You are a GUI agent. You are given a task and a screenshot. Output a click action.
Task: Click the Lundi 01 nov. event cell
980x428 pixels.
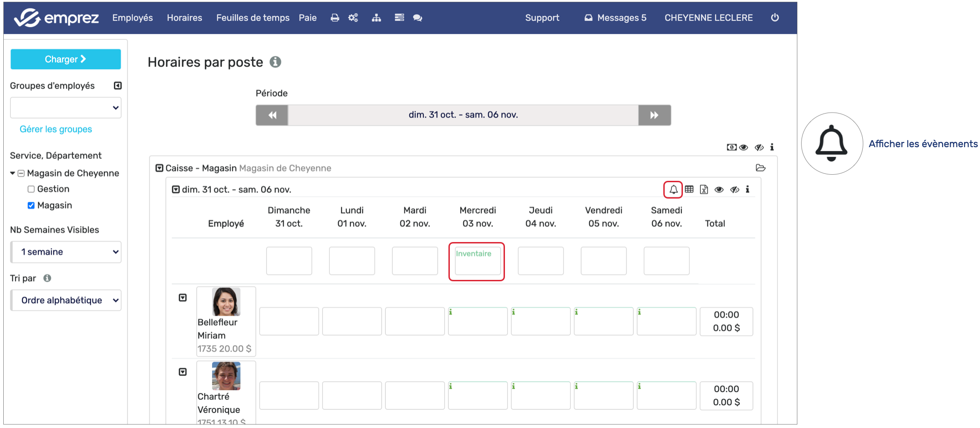[352, 261]
